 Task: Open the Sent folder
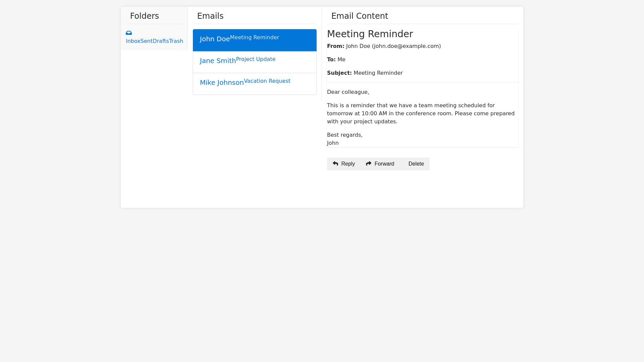coord(146,41)
